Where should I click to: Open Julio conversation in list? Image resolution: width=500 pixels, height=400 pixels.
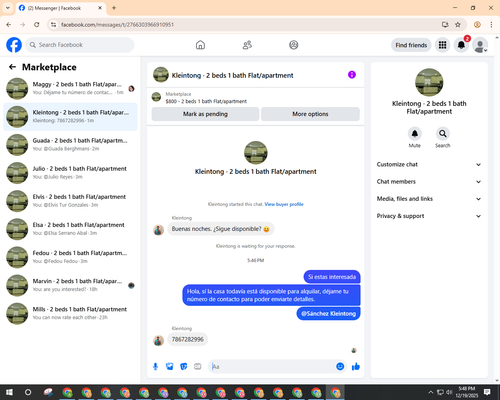tap(70, 173)
